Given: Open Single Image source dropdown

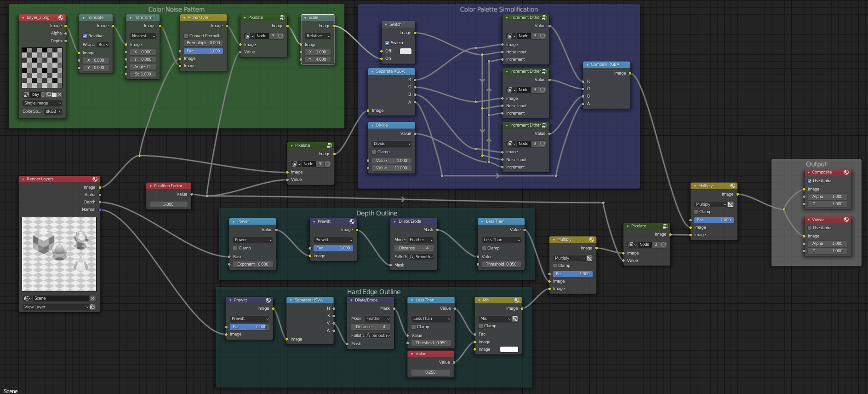Looking at the screenshot, I should (42, 103).
